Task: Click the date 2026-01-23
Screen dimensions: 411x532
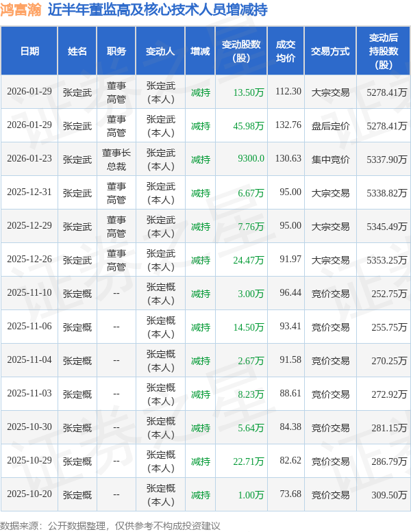Action: [x=29, y=158]
